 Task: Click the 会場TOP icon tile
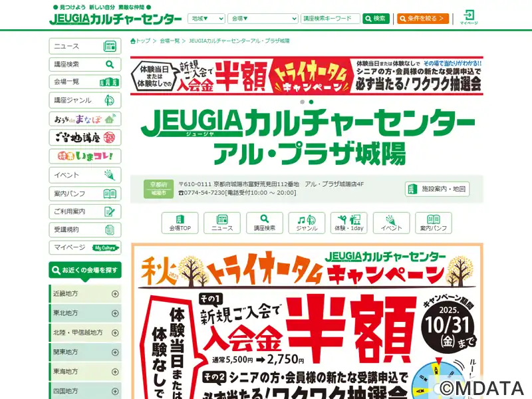pyautogui.click(x=180, y=223)
